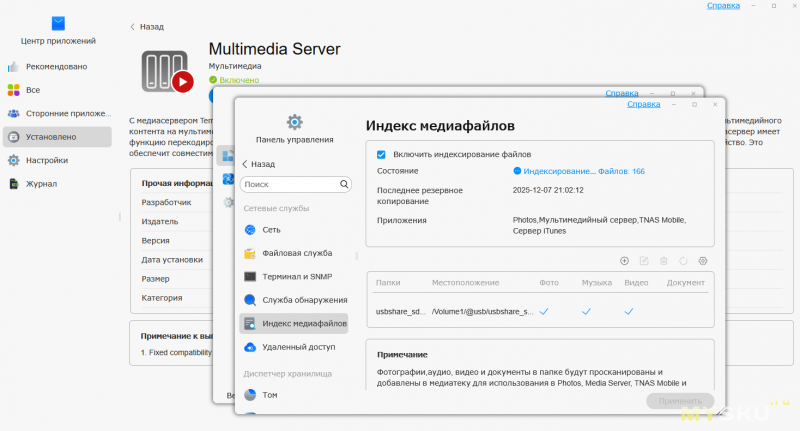Toggle Включить индексирование файлов checkbox
Screen dimensions: 800x431
pos(381,154)
